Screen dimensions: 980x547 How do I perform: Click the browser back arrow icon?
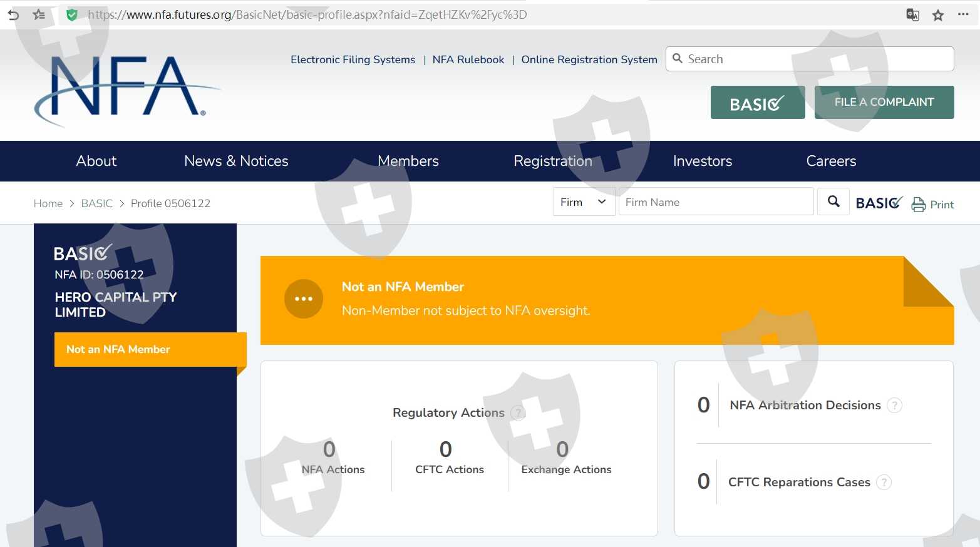pos(13,15)
